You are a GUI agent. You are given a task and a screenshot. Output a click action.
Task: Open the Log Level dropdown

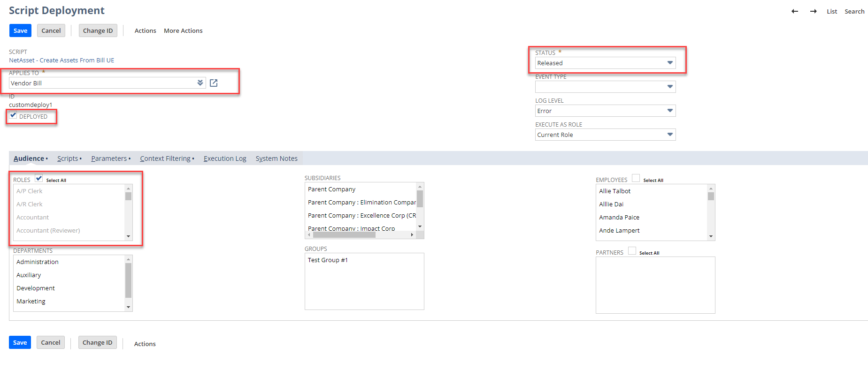(605, 111)
